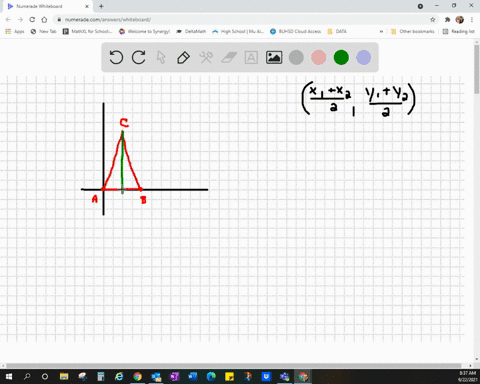Open Outlook from taskbar

[x=156, y=377]
